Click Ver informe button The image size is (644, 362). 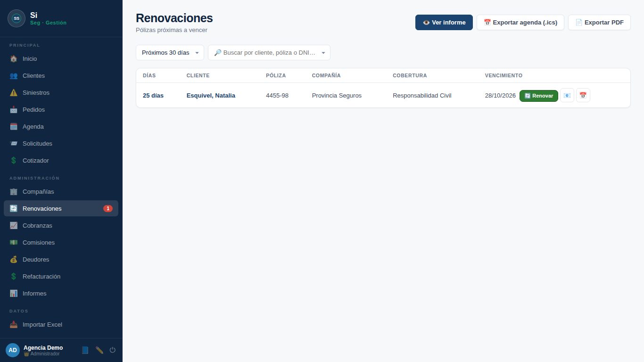(x=444, y=22)
